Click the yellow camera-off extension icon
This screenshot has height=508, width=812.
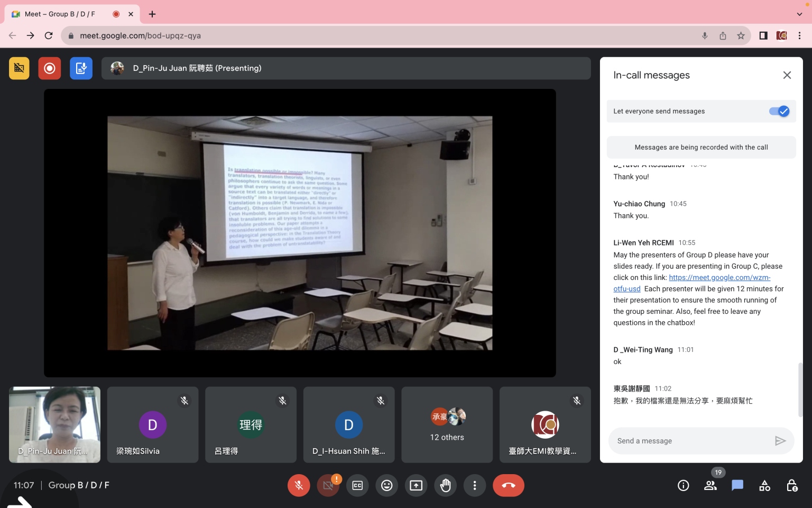point(19,68)
